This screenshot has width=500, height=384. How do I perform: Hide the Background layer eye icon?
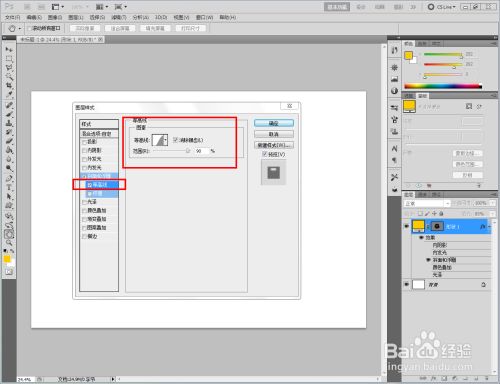click(406, 284)
